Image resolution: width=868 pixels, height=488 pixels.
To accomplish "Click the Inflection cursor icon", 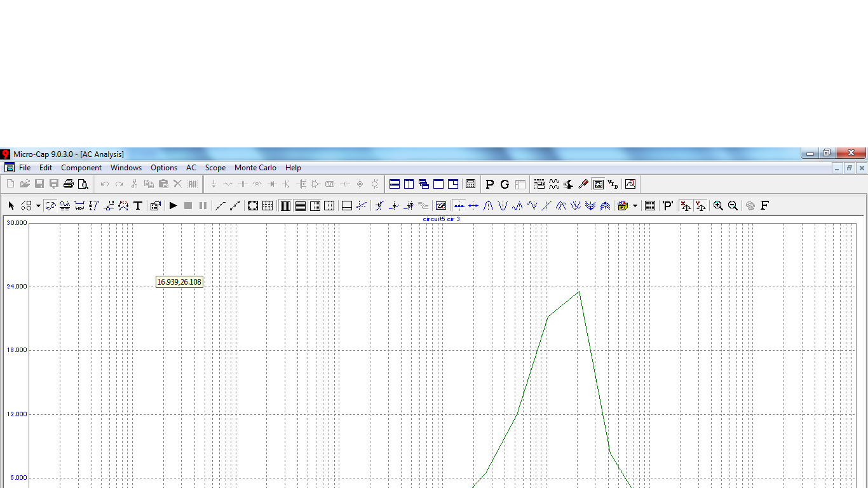I will (546, 206).
